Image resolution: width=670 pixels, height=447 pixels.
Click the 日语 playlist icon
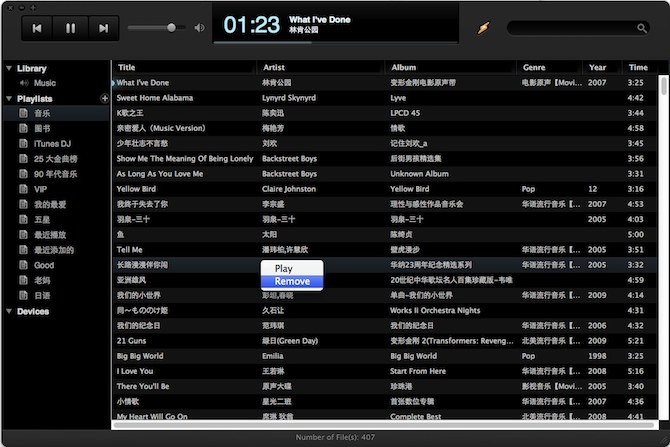[24, 295]
